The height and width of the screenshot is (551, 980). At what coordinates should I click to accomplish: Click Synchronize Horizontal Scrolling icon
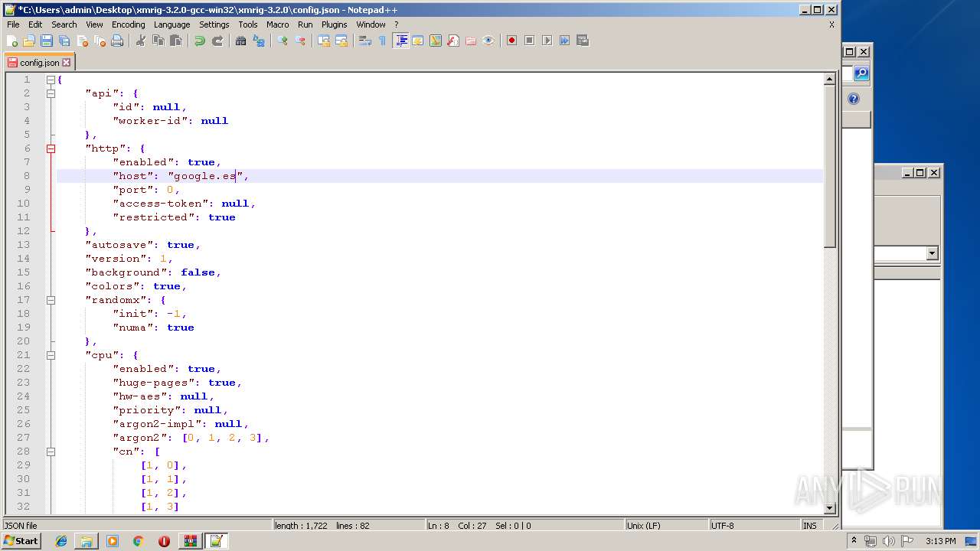(x=341, y=41)
